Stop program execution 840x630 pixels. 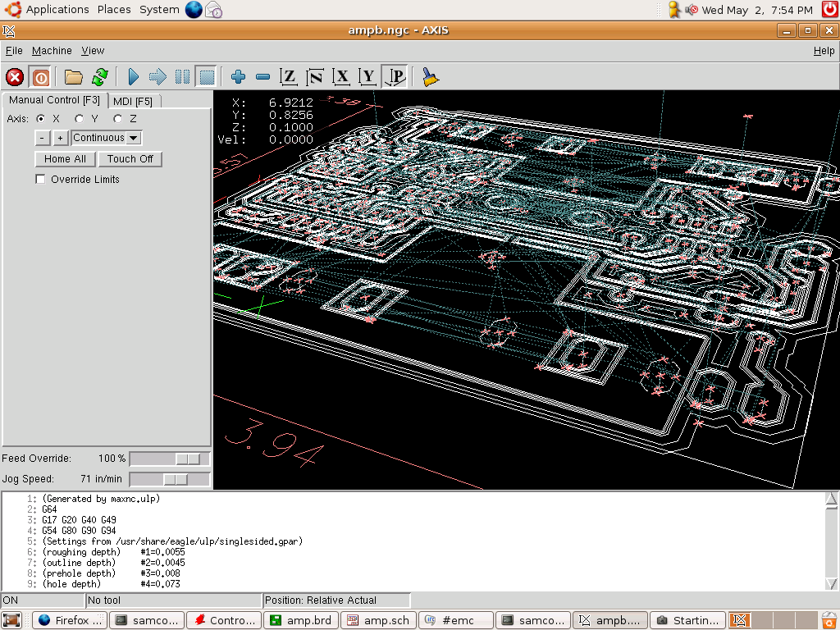(x=206, y=77)
